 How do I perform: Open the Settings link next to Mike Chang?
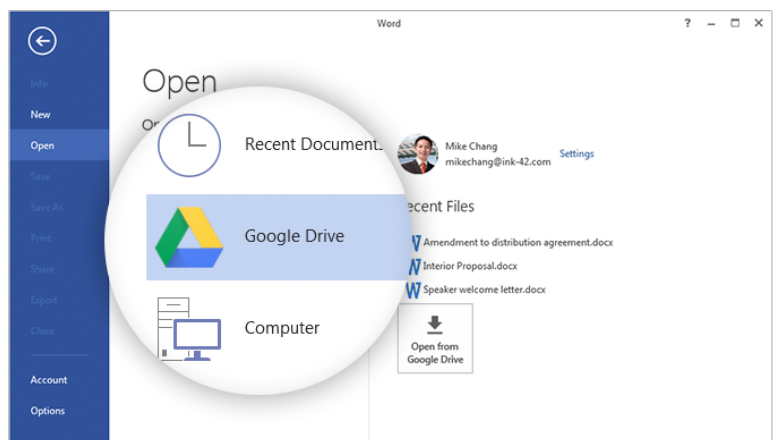coord(576,153)
